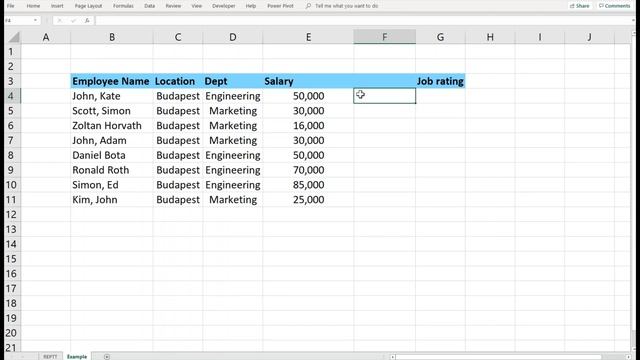
Task: Select column H header
Action: [x=490, y=37]
